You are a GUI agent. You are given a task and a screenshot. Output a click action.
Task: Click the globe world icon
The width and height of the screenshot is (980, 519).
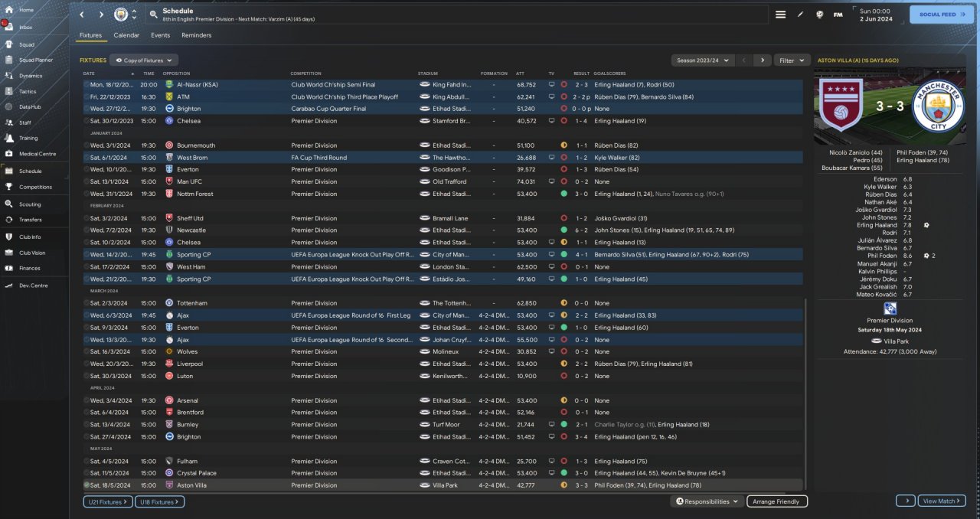pyautogui.click(x=819, y=15)
